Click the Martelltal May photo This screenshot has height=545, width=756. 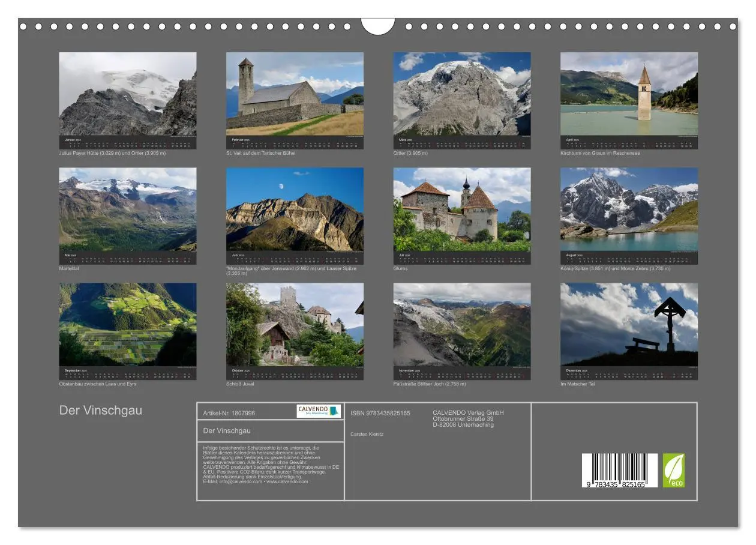tap(127, 209)
